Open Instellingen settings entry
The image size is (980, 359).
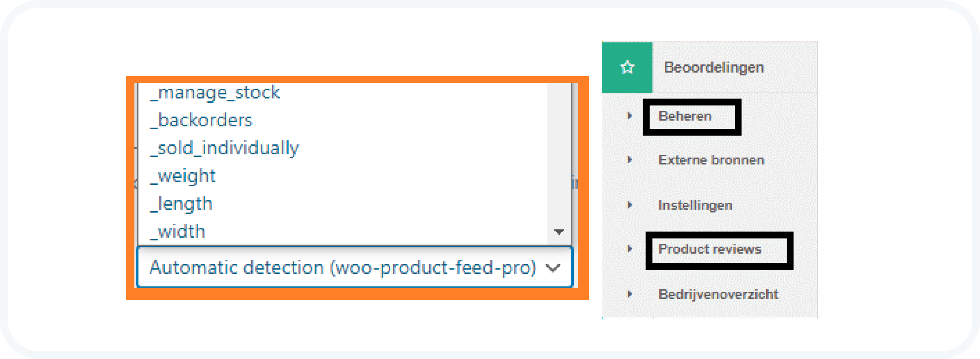[695, 205]
